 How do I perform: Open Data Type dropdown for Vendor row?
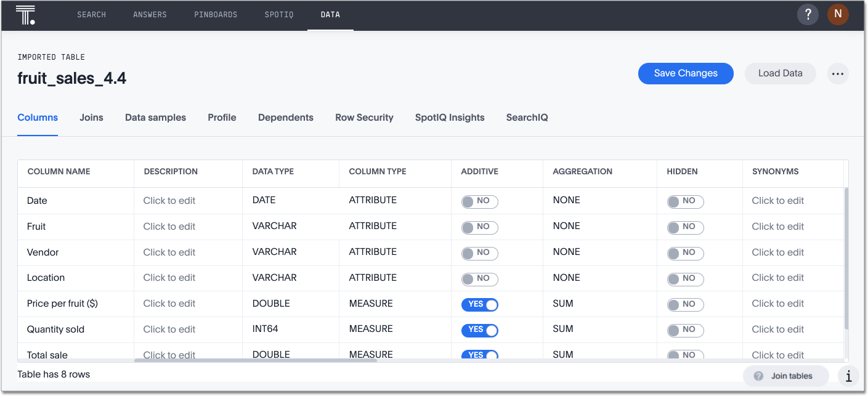click(275, 252)
